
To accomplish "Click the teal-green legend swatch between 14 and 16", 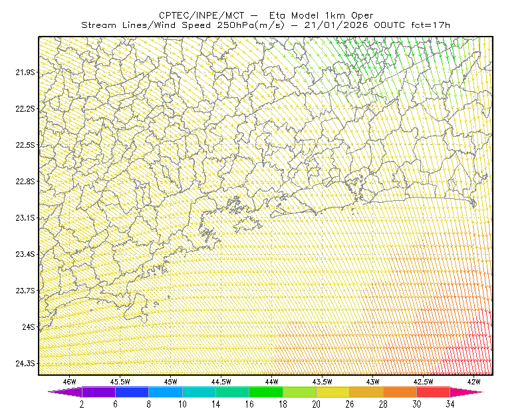I will point(232,392).
